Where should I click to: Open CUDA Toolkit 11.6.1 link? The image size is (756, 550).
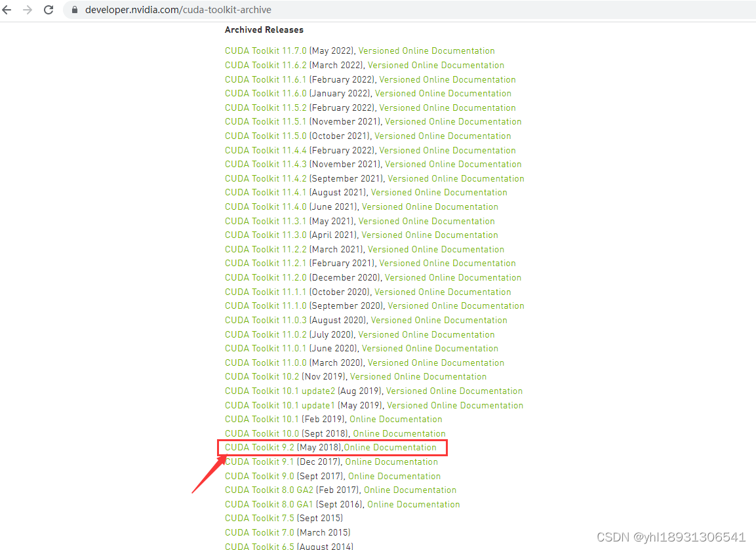pos(265,79)
